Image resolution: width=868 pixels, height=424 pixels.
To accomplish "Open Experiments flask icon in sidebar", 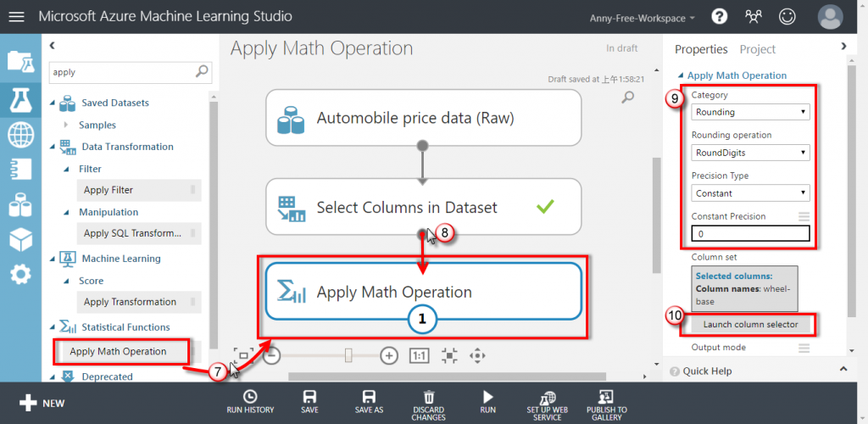I will [20, 99].
